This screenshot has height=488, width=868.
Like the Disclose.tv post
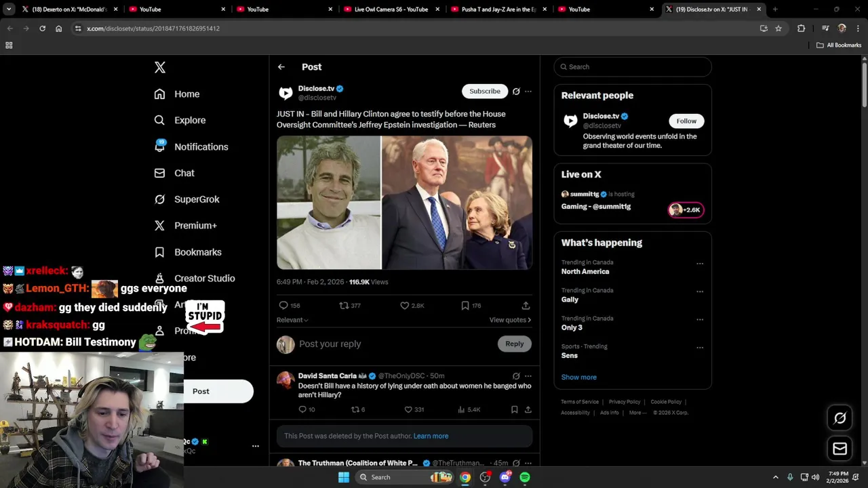pyautogui.click(x=412, y=306)
